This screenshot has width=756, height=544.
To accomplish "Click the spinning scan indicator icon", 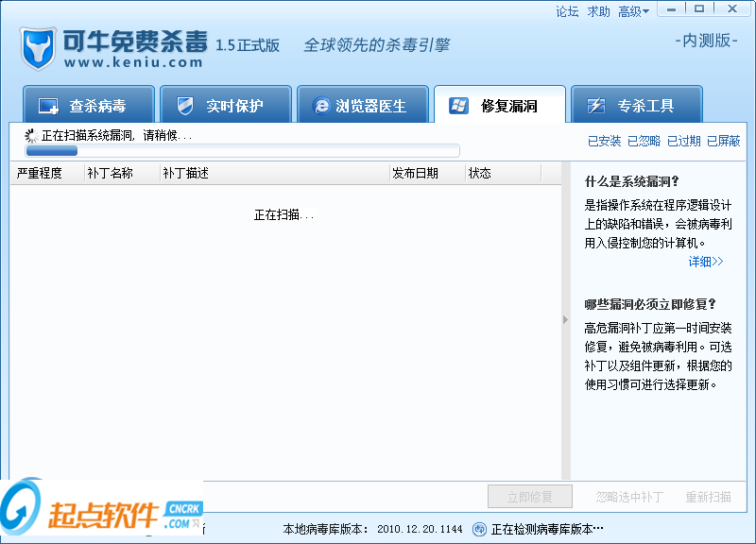I will click(32, 136).
